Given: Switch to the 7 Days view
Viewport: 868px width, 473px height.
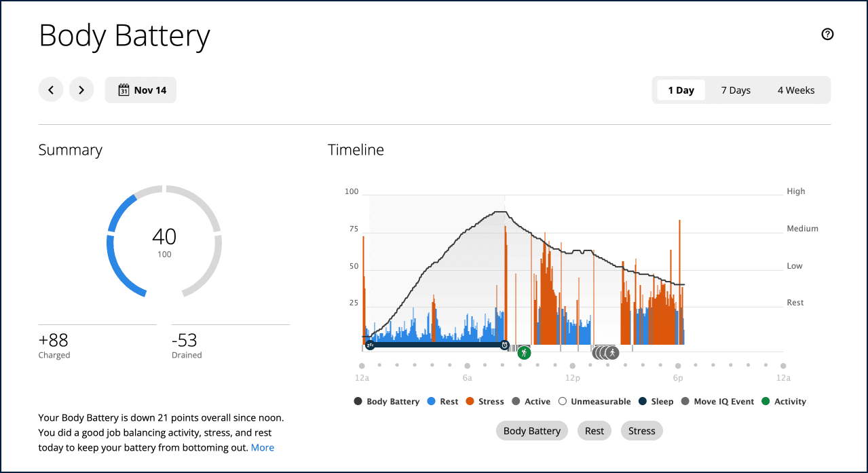Looking at the screenshot, I should 736,90.
